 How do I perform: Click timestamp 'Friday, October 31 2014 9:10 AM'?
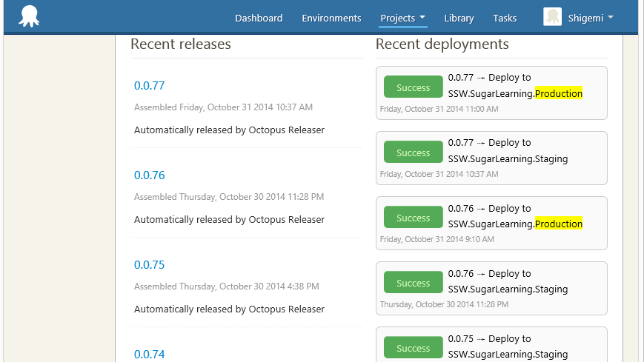tap(437, 239)
